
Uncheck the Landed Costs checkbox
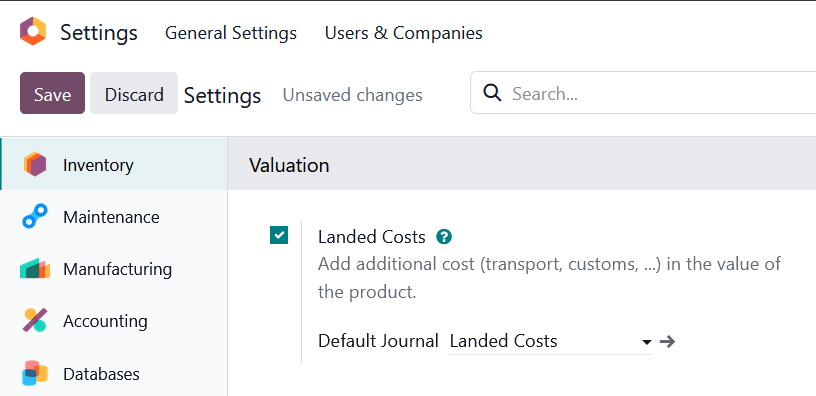click(279, 235)
